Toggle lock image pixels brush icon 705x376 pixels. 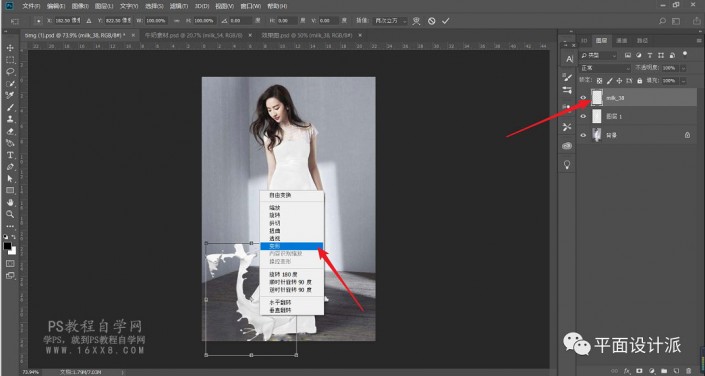coord(610,81)
